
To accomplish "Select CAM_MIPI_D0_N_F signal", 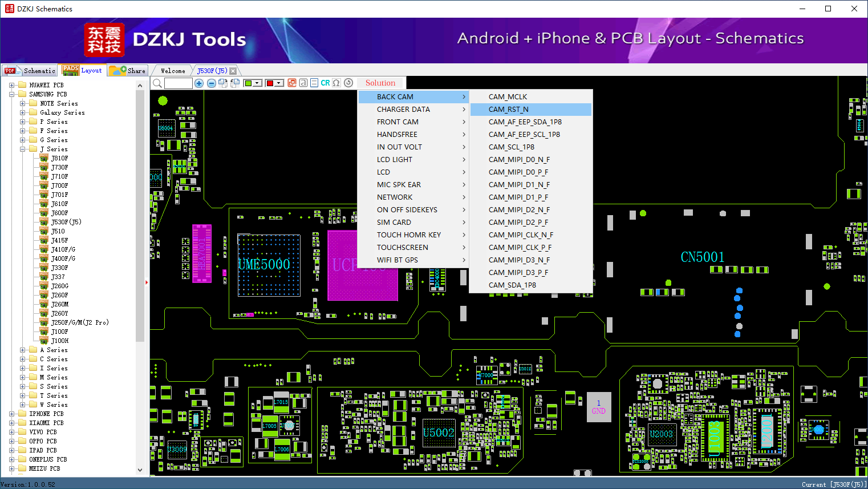I will (531, 160).
